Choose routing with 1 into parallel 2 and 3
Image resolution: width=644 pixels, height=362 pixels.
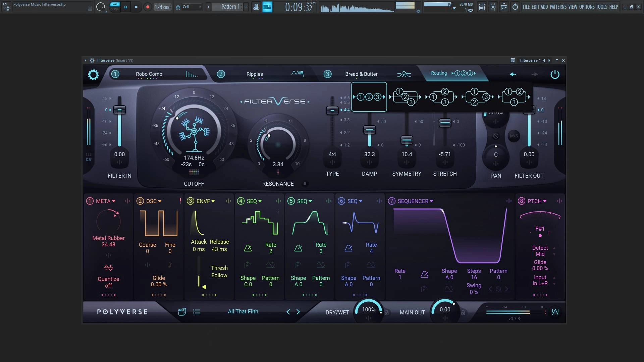pyautogui.click(x=441, y=97)
